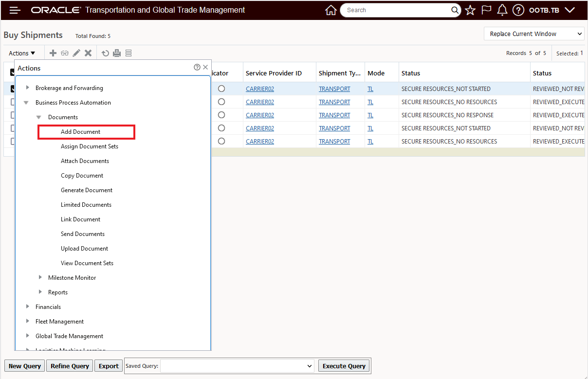Toggle the Actions dropdown button
Image resolution: width=588 pixels, height=379 pixels.
coord(22,53)
